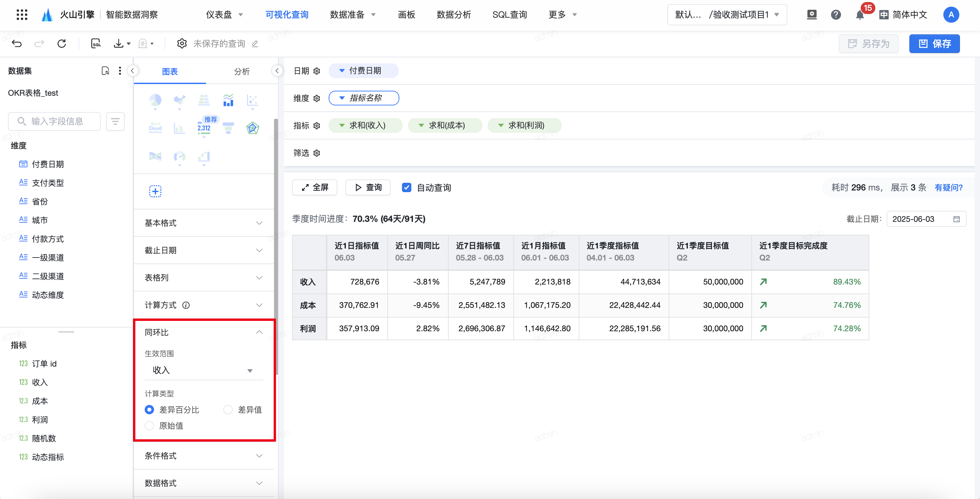Select the Word Cloud chart type

[x=155, y=128]
